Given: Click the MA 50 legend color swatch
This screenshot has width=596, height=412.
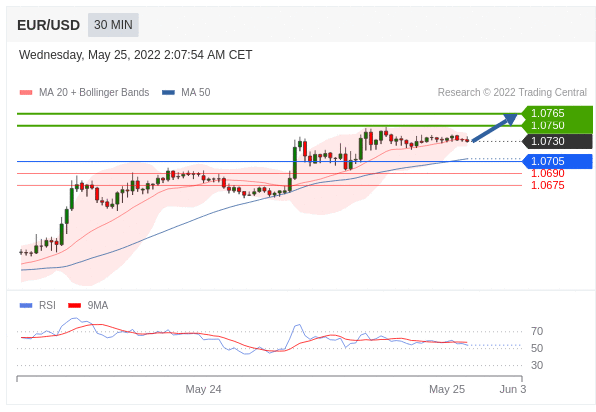Looking at the screenshot, I should coord(168,92).
